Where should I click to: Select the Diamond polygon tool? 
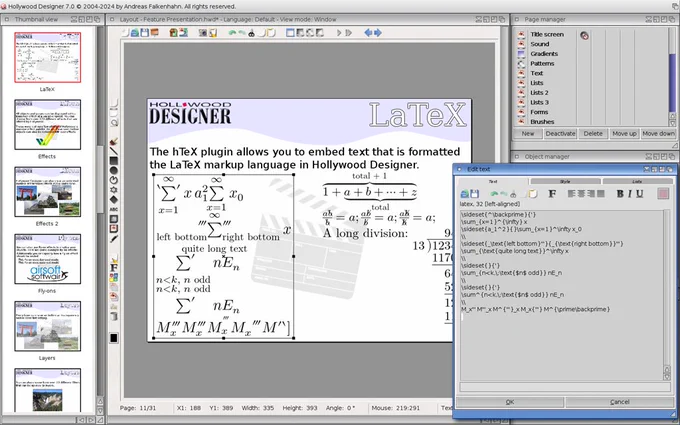point(114,199)
